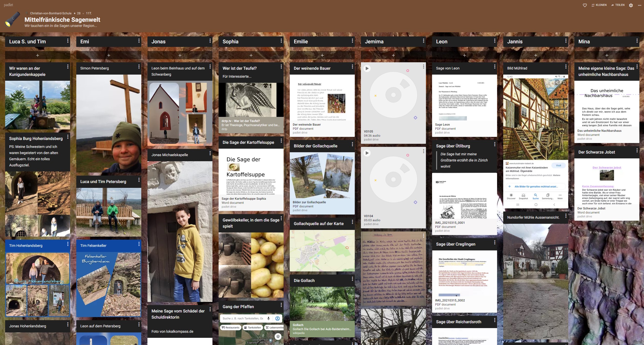This screenshot has height=345, width=644.
Task: Open post menu for Jonas Michaelskapelle
Action: click(210, 153)
